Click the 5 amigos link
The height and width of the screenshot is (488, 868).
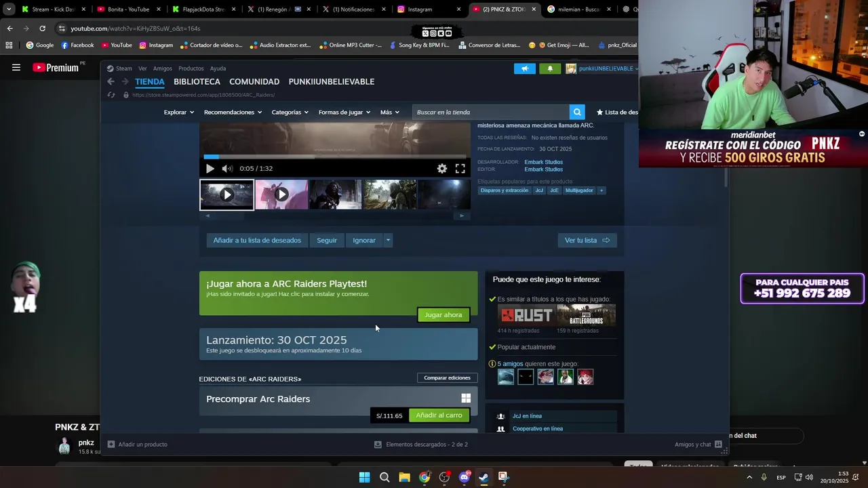[510, 364]
